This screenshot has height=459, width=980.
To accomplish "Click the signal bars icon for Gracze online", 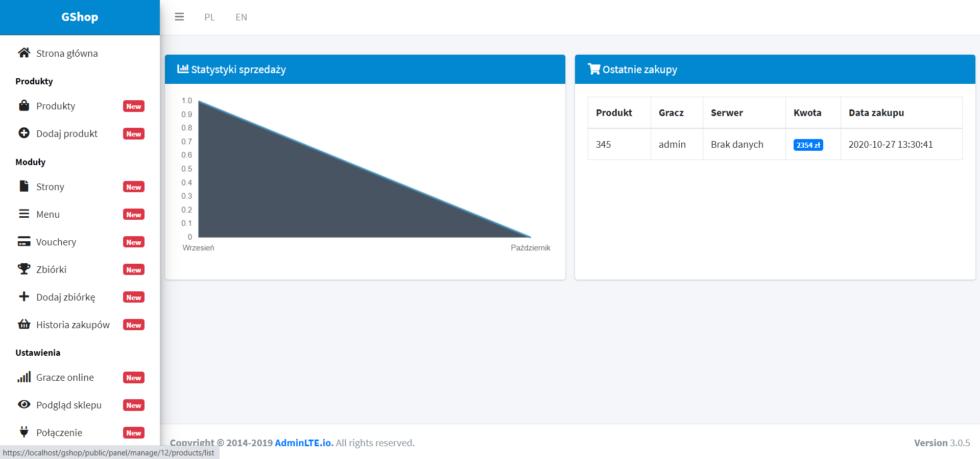I will [x=24, y=377].
